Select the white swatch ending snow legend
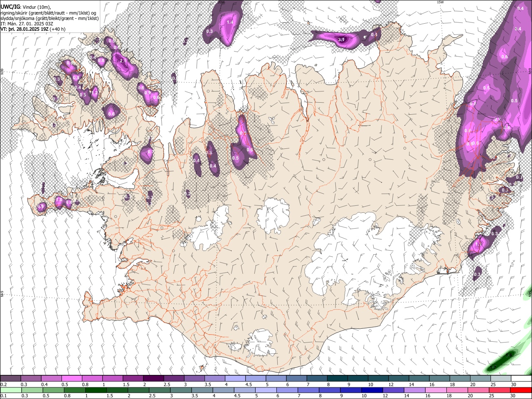 pos(521,378)
